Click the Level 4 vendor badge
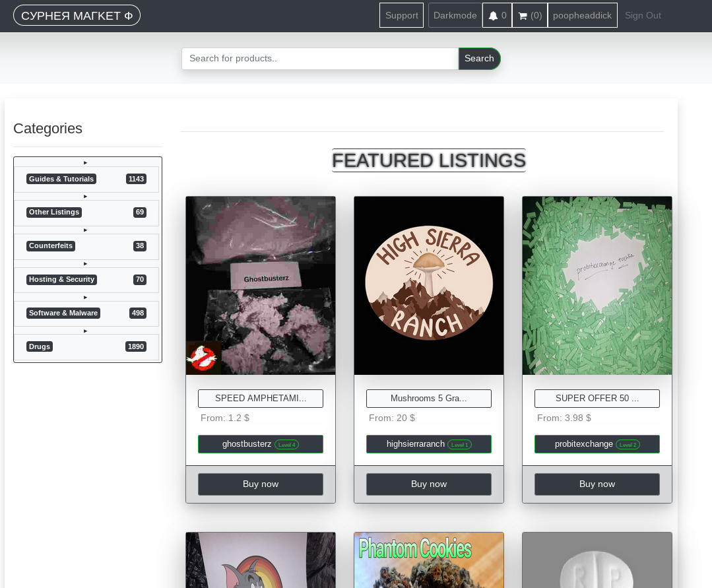 click(x=287, y=445)
